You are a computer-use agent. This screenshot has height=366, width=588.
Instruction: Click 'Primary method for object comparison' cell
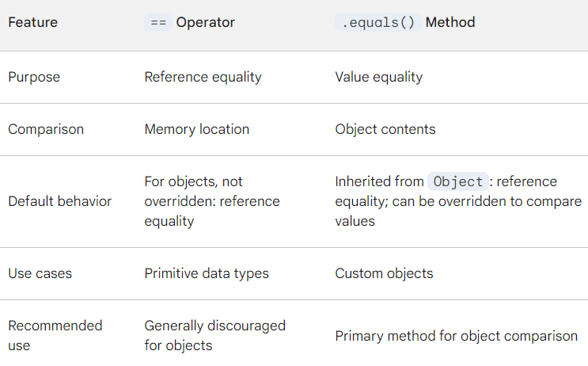coord(457,337)
